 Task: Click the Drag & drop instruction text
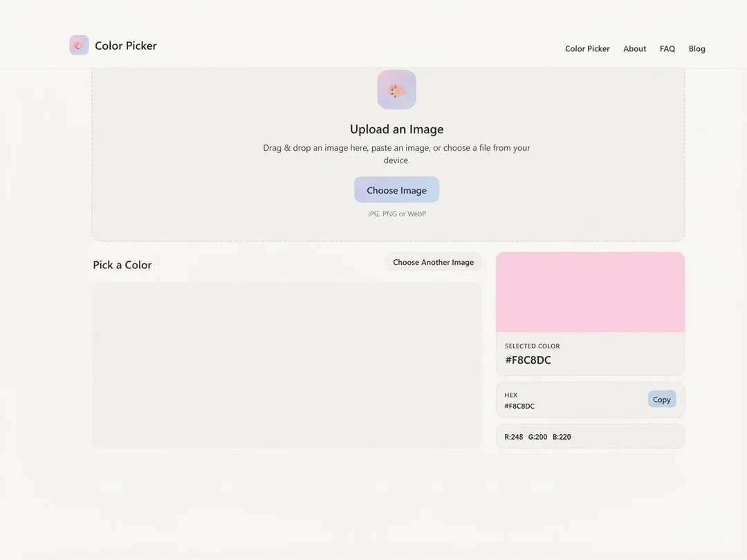pos(396,153)
